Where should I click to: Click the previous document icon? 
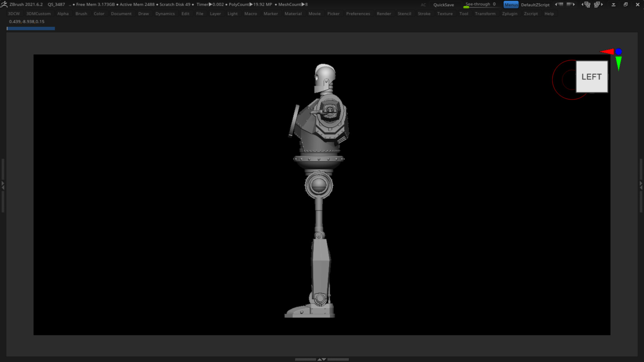point(587,4)
